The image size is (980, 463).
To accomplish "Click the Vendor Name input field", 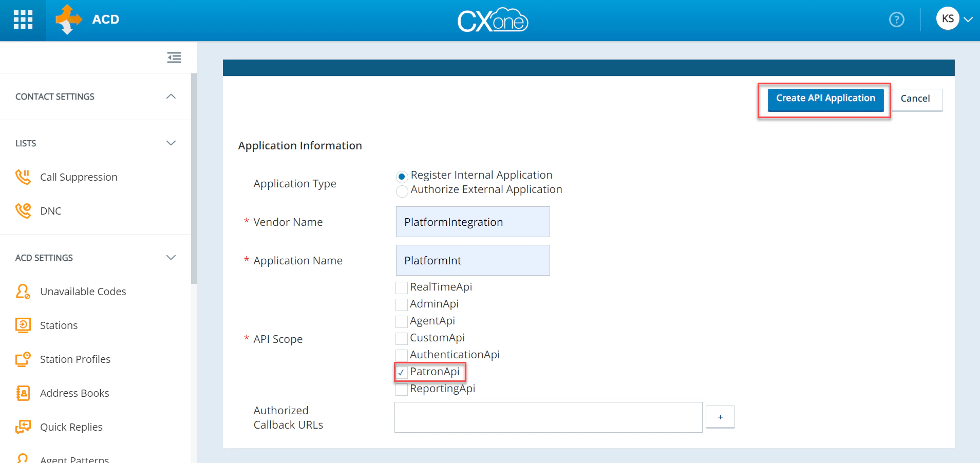I will point(473,222).
